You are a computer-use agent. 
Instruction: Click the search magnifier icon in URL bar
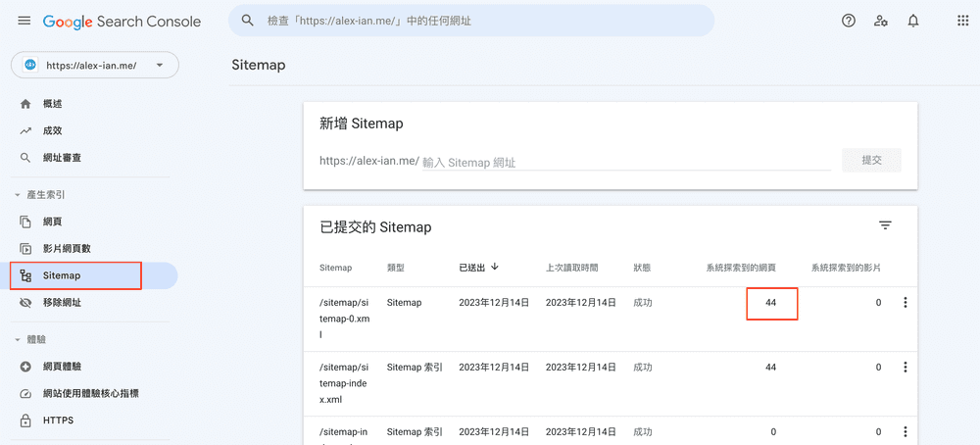(x=248, y=21)
